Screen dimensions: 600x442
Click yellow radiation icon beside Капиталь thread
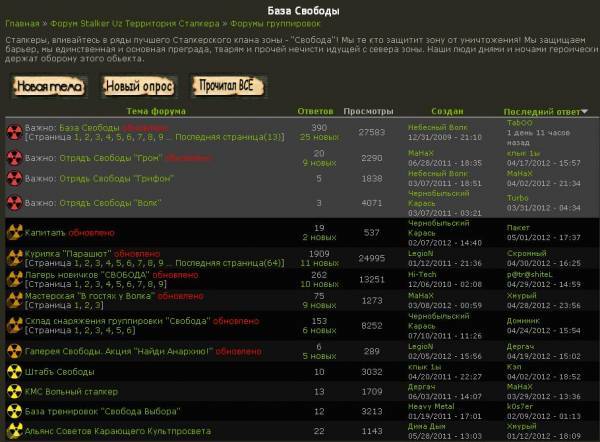(x=14, y=232)
